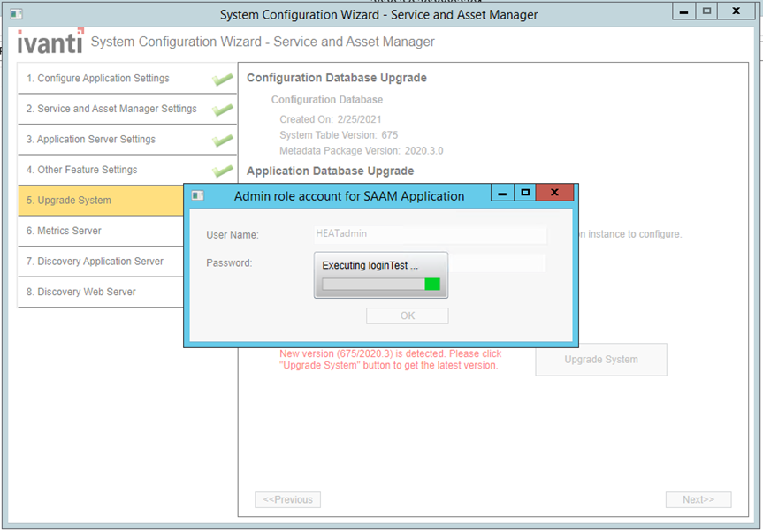Screen dimensions: 763x532
Task: Click the Upgrade System button
Action: point(601,359)
